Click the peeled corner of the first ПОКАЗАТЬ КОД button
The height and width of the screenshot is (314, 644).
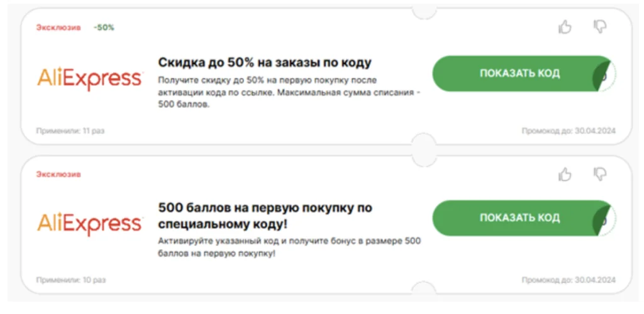pyautogui.click(x=604, y=73)
